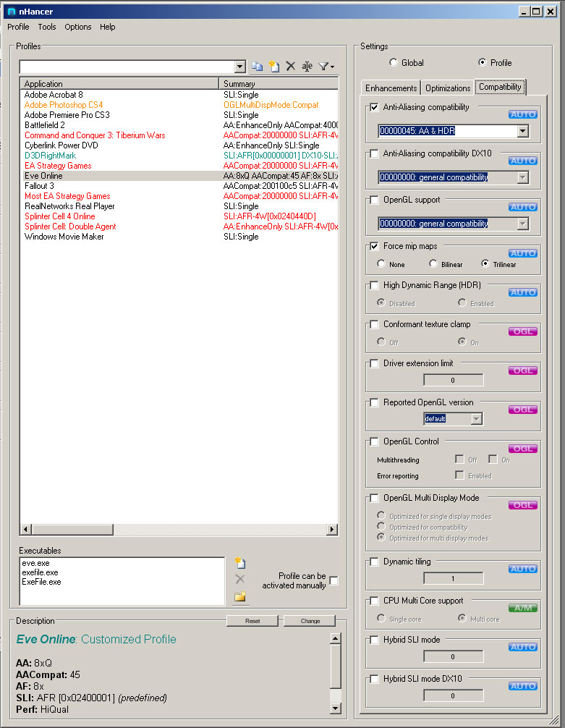
Task: Switch to the Optimizations tab
Action: (x=448, y=88)
